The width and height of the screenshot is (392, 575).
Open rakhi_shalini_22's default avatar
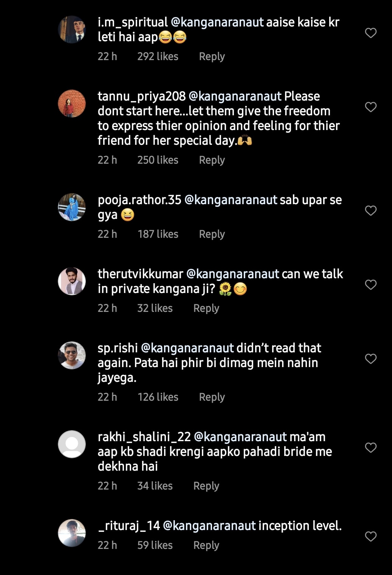point(72,444)
